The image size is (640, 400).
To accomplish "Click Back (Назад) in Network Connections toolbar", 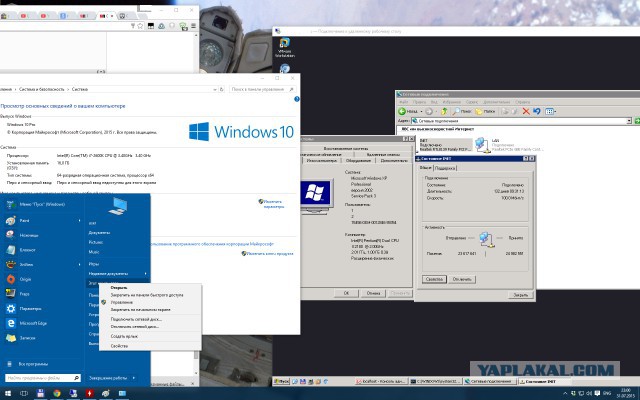I will [x=408, y=111].
